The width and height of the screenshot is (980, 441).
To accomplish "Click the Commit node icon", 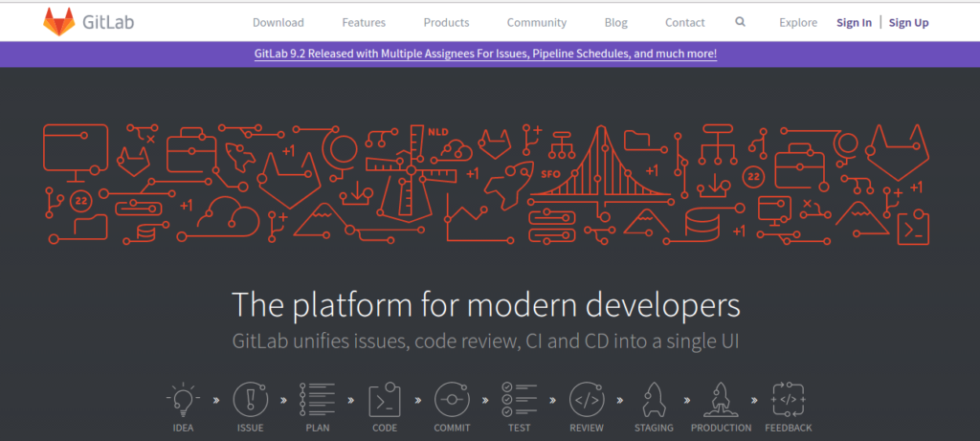I will click(451, 397).
